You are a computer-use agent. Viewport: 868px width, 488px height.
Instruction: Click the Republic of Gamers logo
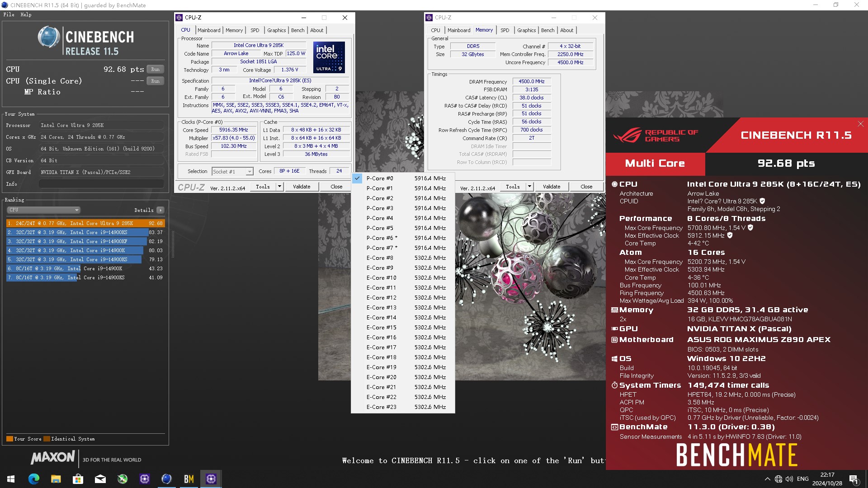tap(656, 135)
